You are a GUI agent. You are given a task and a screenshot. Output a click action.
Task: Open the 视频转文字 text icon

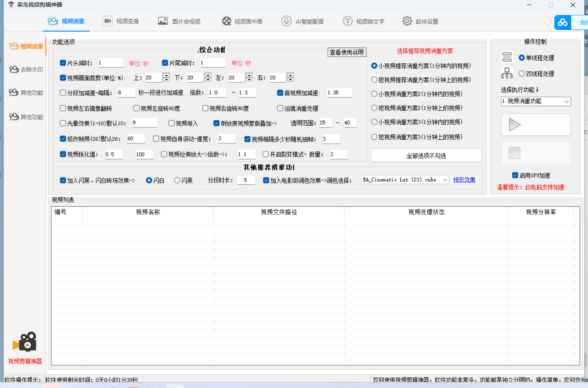(348, 21)
